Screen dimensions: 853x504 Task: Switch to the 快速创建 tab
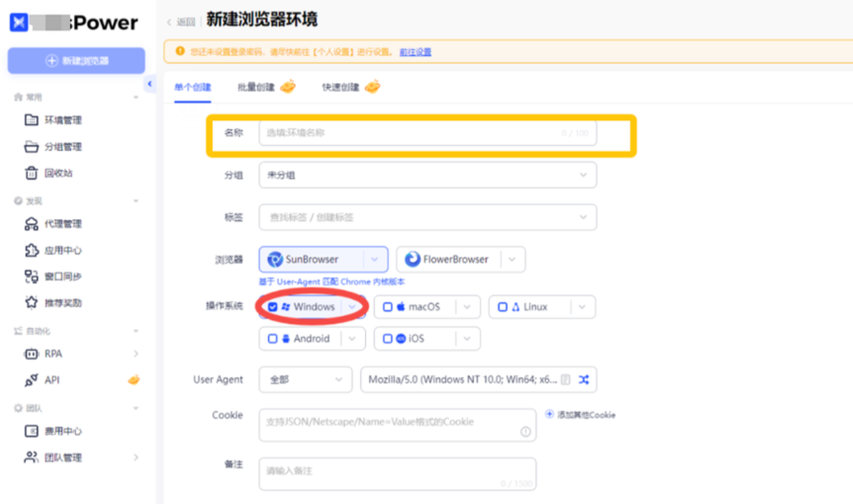pos(341,87)
